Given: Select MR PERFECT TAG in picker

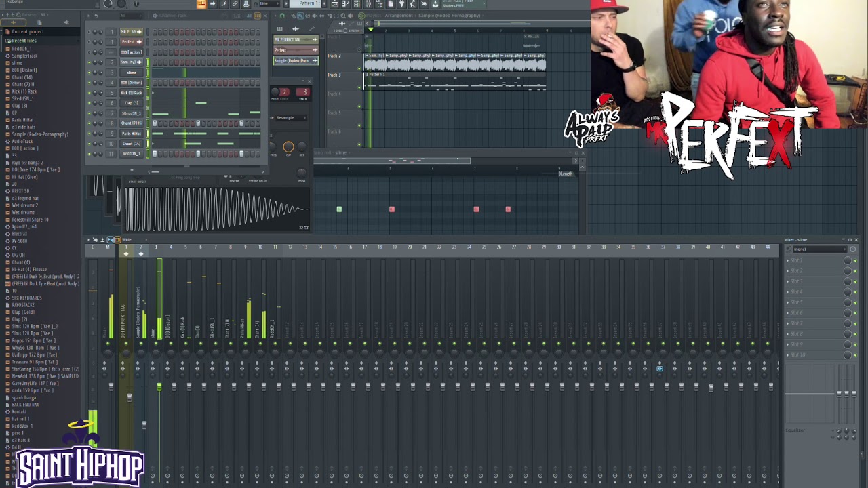Looking at the screenshot, I should pyautogui.click(x=296, y=39).
